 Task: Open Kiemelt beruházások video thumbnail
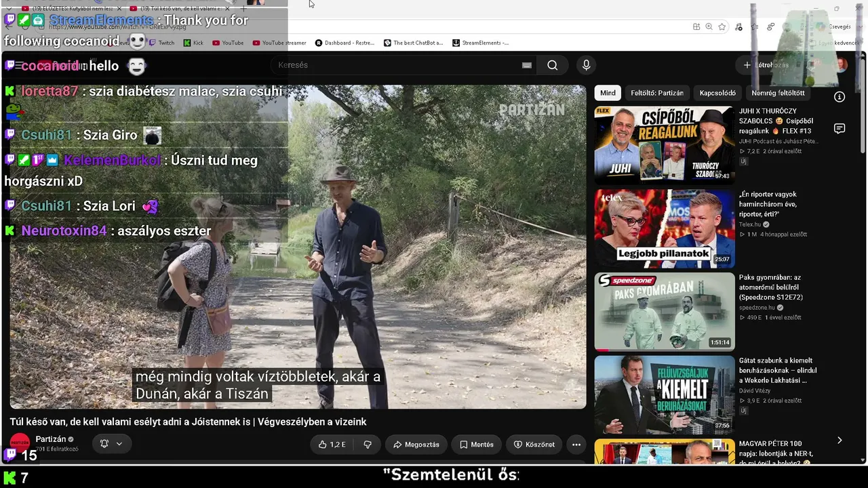(x=665, y=395)
